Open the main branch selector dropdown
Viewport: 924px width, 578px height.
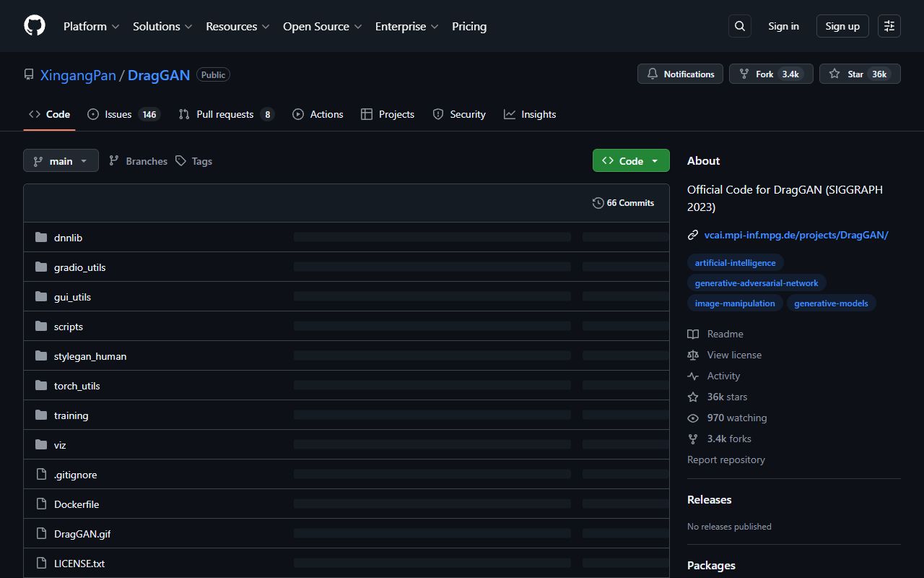[x=61, y=160]
